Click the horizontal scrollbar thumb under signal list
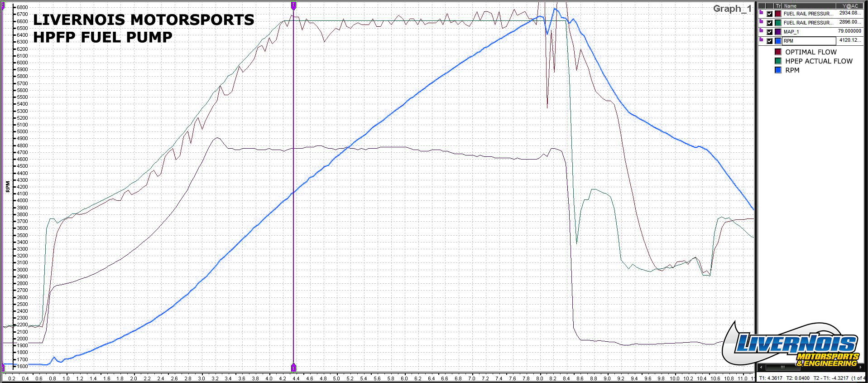The height and width of the screenshot is (383, 868). [782, 367]
